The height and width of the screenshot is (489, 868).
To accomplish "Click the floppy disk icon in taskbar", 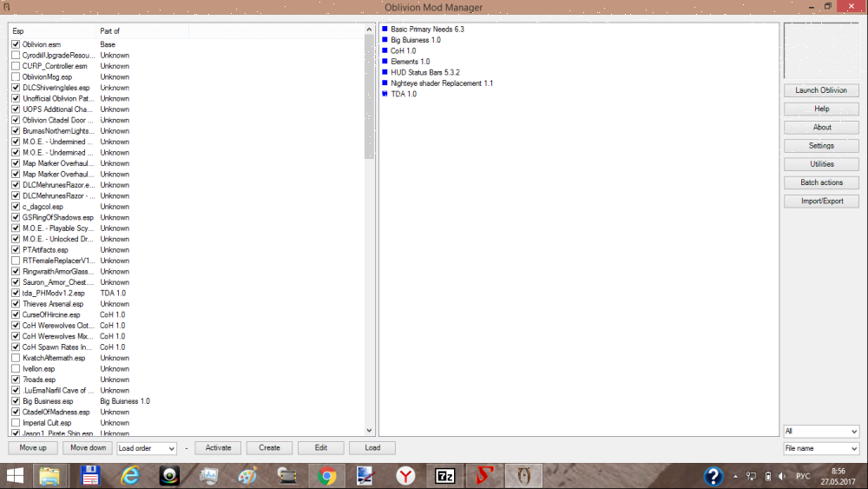I will 90,476.
